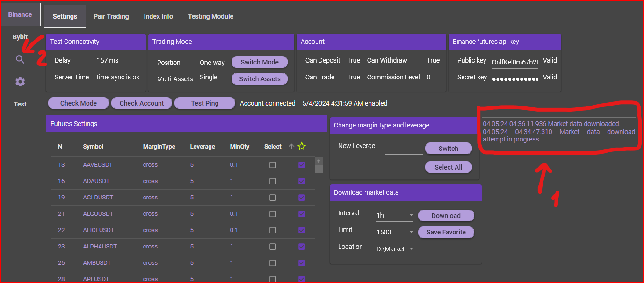
Task: Click scrollbar up arrow in futures table
Action: [x=318, y=161]
